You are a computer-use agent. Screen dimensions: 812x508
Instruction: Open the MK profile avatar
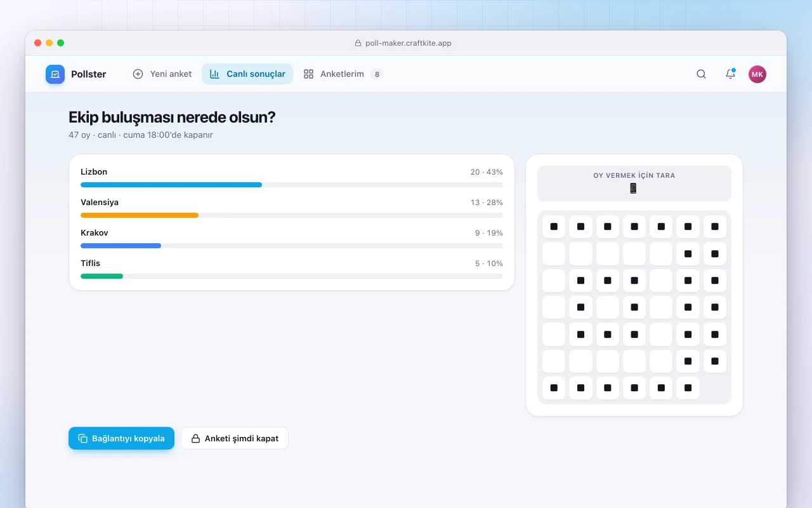[757, 74]
